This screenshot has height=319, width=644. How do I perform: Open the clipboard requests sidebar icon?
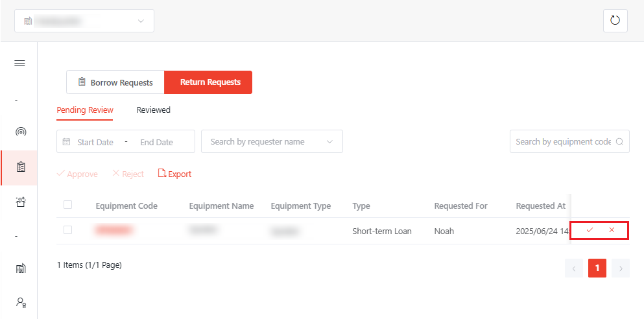click(x=21, y=167)
